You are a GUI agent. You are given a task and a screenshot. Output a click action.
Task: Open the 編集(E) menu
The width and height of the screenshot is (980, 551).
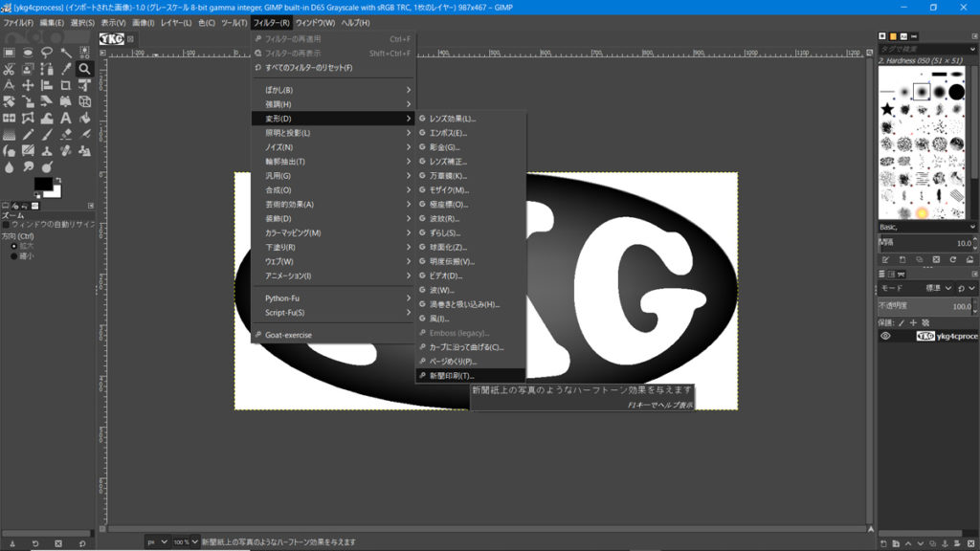tap(52, 23)
